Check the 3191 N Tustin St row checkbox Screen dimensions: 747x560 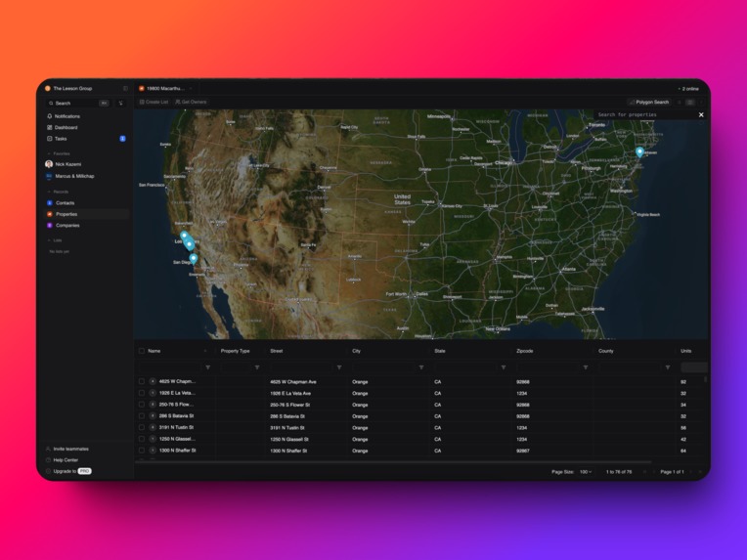point(142,427)
